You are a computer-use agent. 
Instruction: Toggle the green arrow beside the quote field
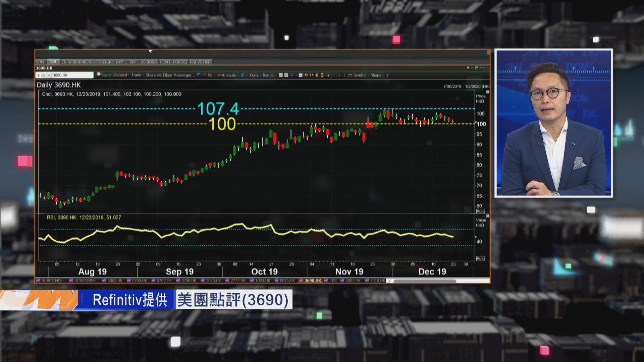[x=38, y=75]
